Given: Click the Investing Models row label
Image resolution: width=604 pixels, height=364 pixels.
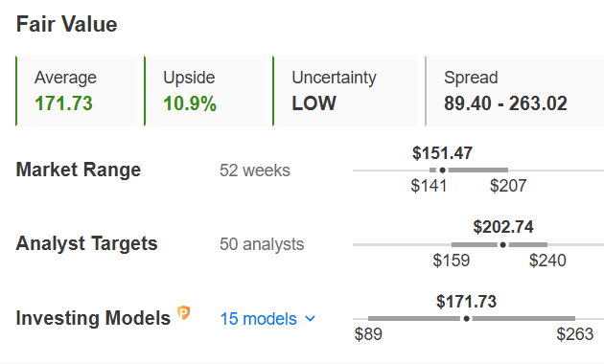Looking at the screenshot, I should click(x=93, y=318).
